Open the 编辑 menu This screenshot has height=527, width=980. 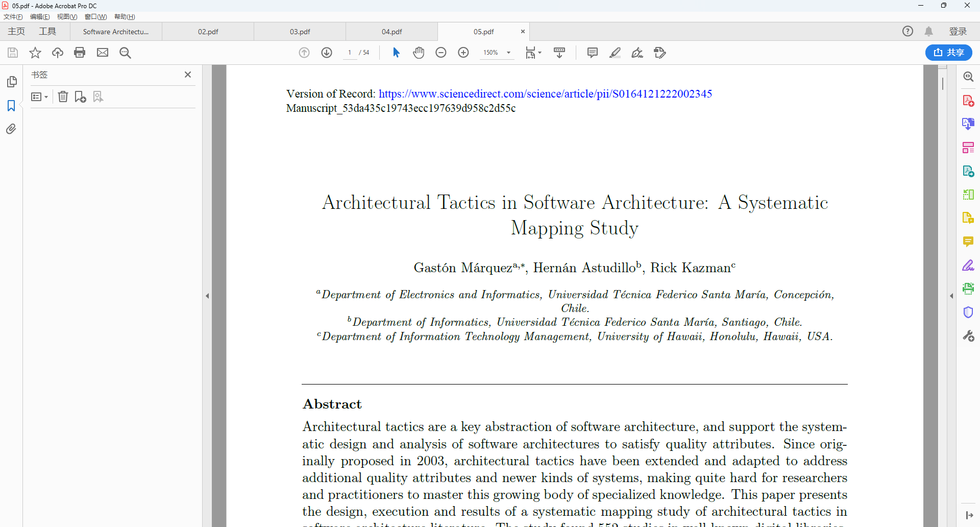[40, 17]
